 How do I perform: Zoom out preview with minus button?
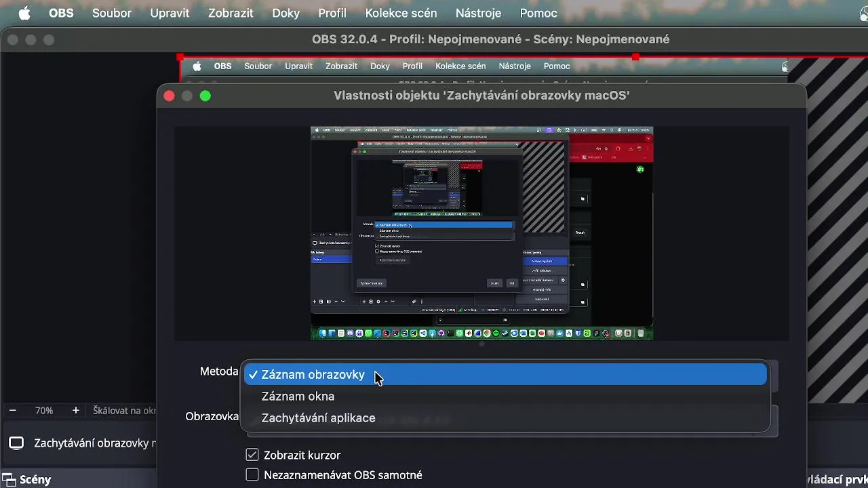pyautogui.click(x=12, y=411)
